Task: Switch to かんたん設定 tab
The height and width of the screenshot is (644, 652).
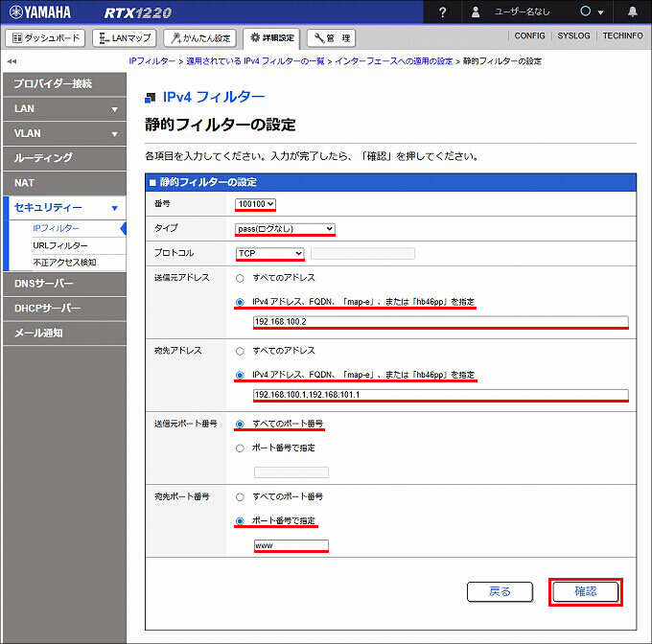Action: tap(200, 38)
